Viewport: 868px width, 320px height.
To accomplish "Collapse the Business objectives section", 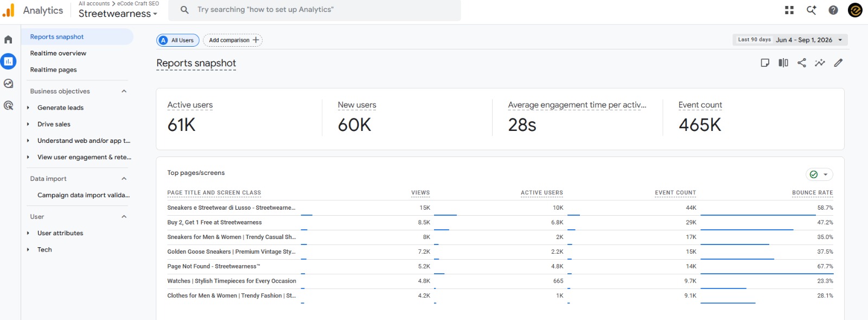I will 124,91.
